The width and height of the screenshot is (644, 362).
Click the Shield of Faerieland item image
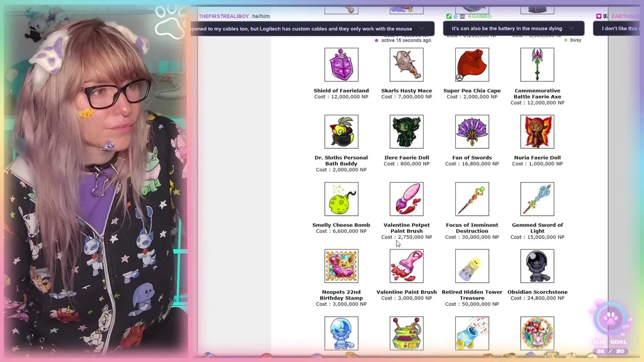[341, 64]
